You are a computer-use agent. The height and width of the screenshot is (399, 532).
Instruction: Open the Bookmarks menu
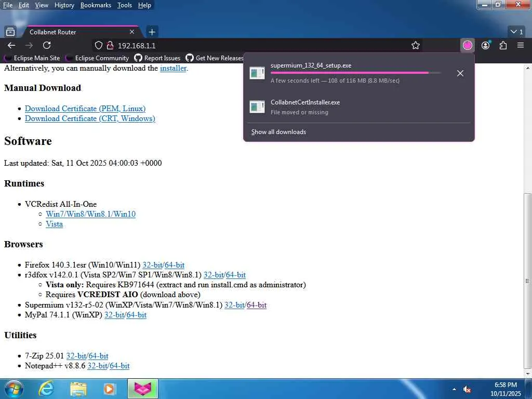[96, 5]
